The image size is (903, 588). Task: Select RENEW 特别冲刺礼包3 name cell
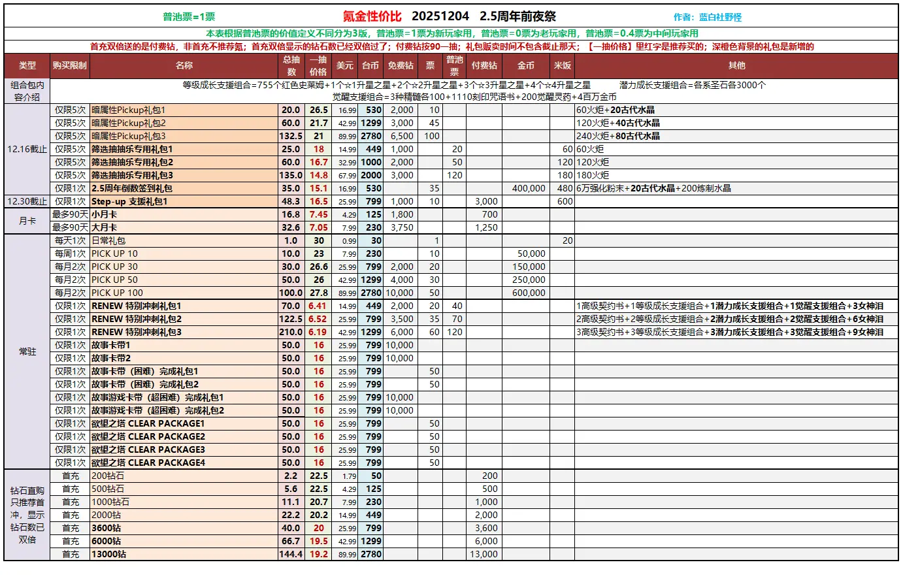pos(137,332)
